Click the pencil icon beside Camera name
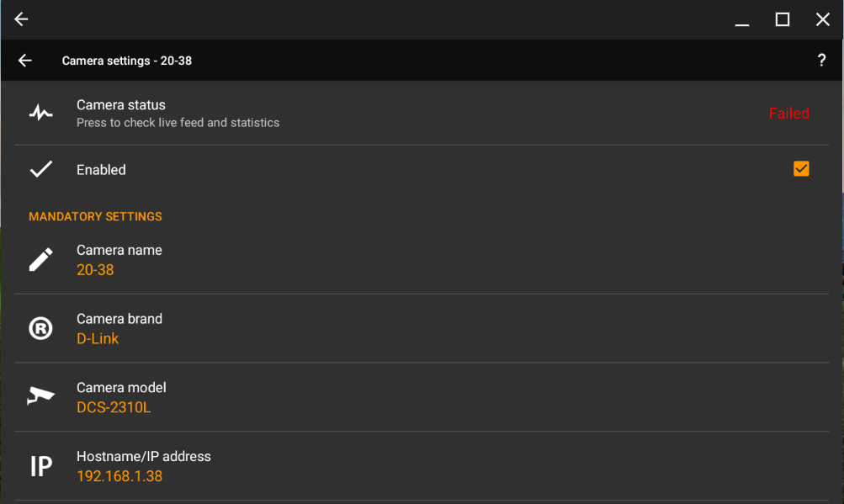The height and width of the screenshot is (504, 844). (x=41, y=259)
